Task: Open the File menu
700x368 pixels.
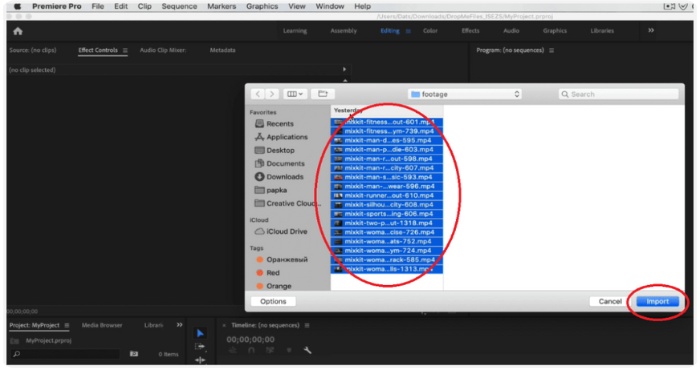Action: 97,6
